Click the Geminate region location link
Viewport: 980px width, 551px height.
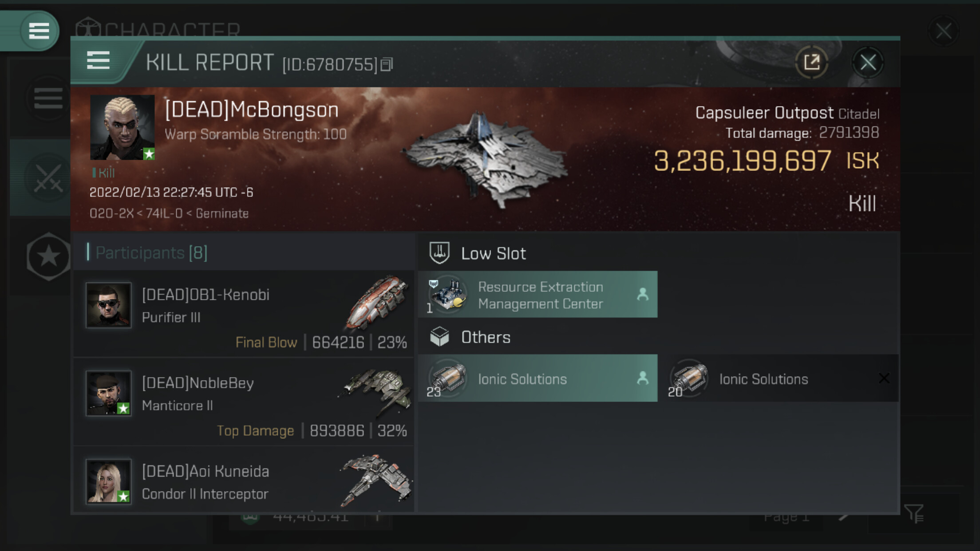[x=222, y=214]
